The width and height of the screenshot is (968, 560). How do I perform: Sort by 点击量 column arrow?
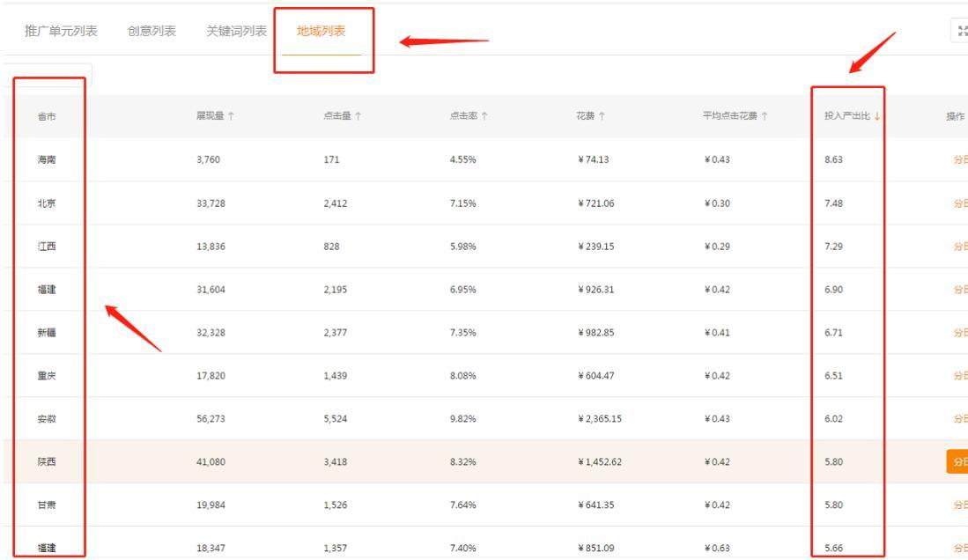358,116
